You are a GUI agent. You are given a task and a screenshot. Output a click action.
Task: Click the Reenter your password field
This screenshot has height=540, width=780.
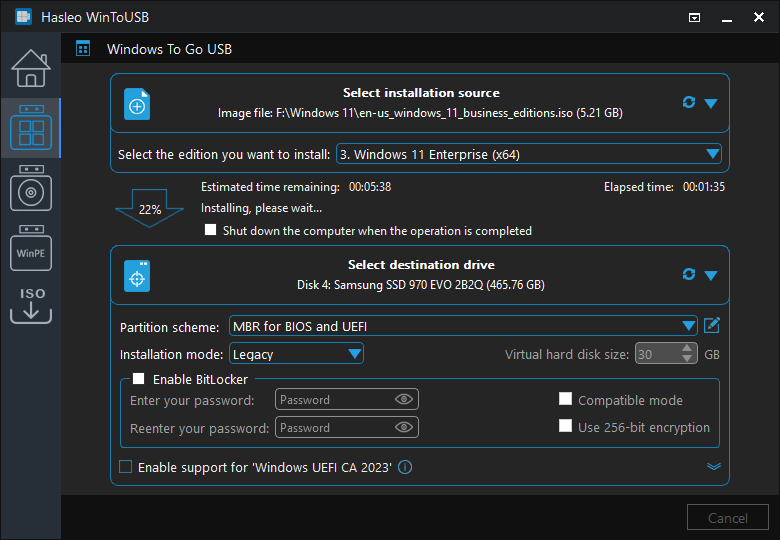pyautogui.click(x=347, y=427)
